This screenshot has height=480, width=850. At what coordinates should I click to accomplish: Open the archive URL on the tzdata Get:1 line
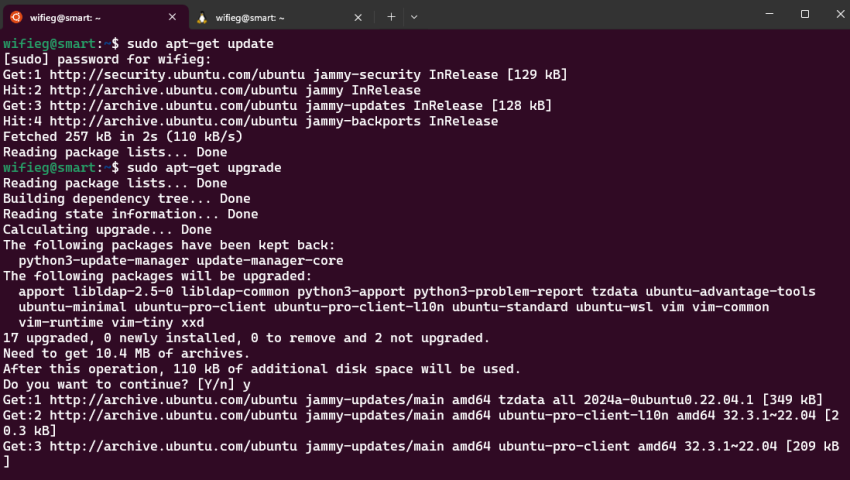point(173,400)
